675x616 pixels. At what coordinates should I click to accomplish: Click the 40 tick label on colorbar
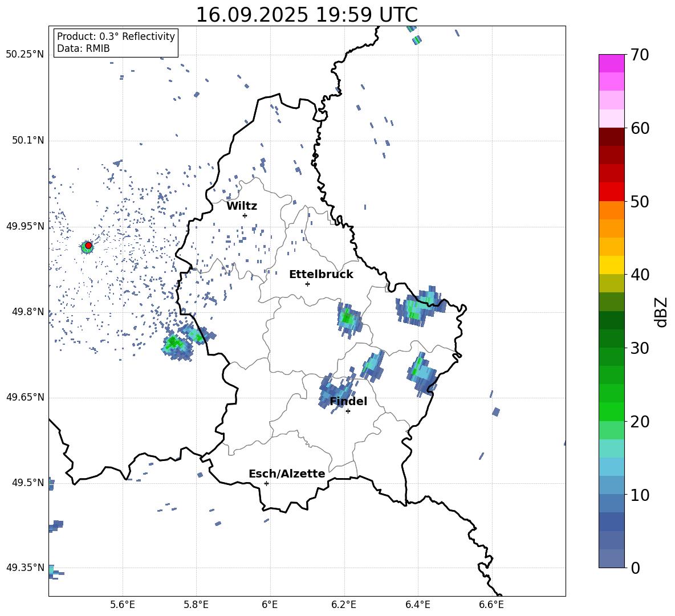point(640,275)
